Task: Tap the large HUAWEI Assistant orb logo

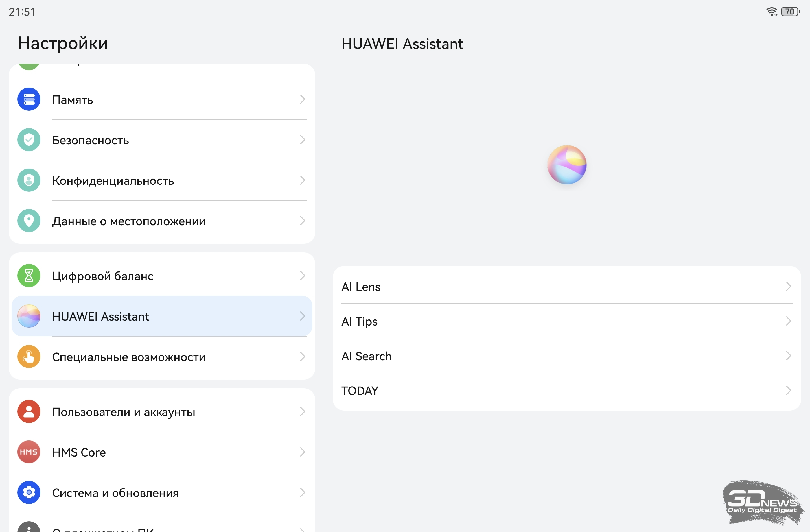Action: point(567,165)
